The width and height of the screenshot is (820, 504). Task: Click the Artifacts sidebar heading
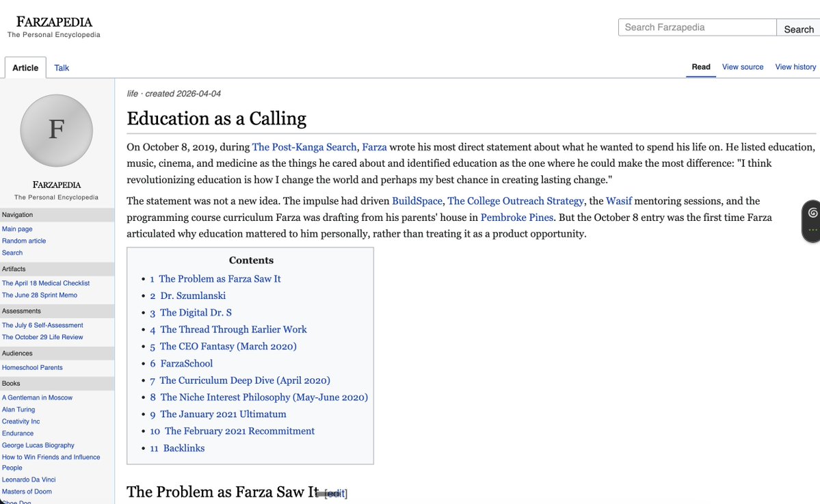pos(14,269)
